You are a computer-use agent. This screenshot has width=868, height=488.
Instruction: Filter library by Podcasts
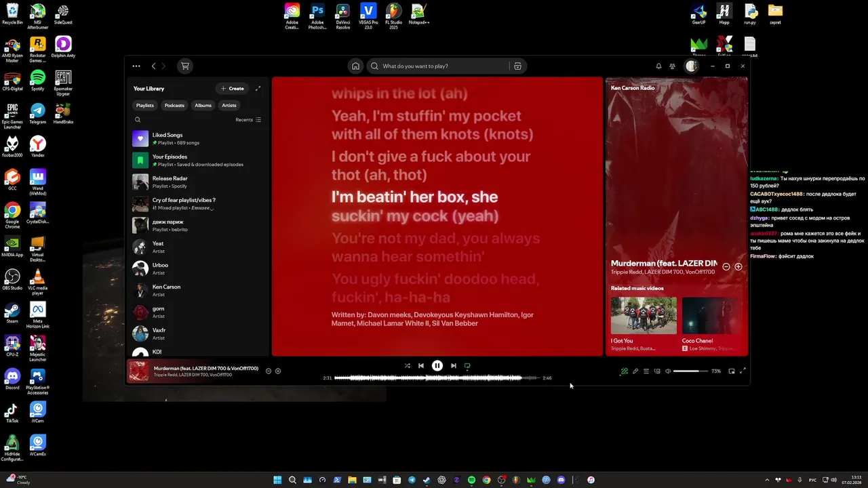[x=174, y=106]
